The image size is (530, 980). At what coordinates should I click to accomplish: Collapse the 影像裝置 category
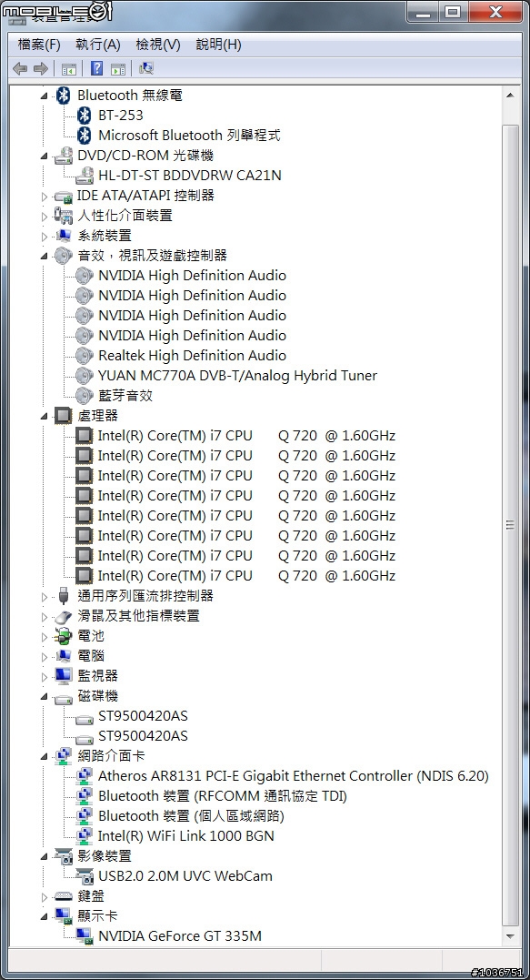click(44, 856)
